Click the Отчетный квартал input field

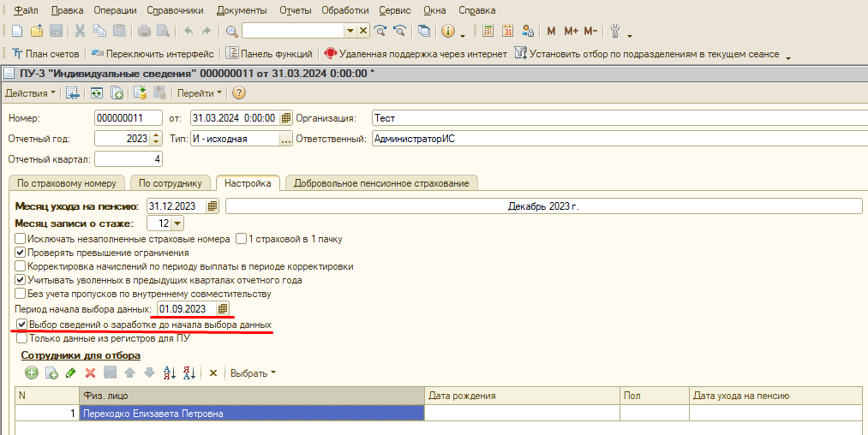coord(128,159)
